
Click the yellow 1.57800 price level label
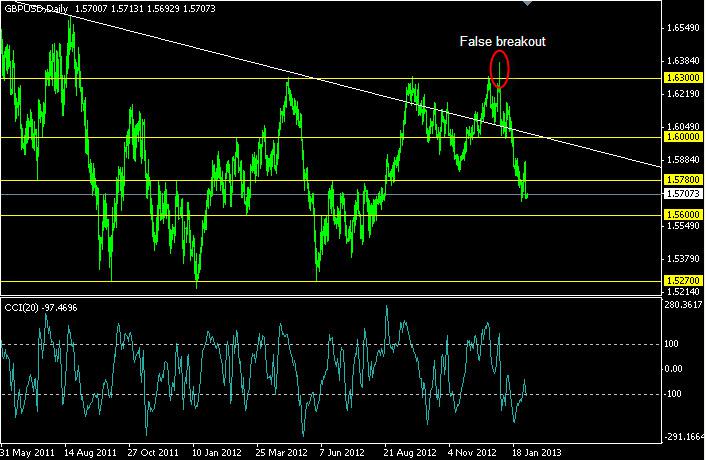tap(683, 180)
